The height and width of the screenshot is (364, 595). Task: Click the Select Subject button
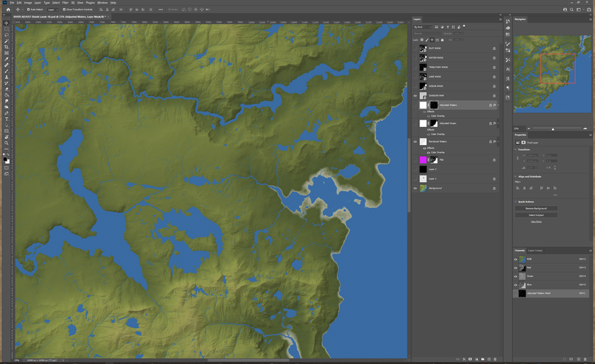[x=535, y=215]
